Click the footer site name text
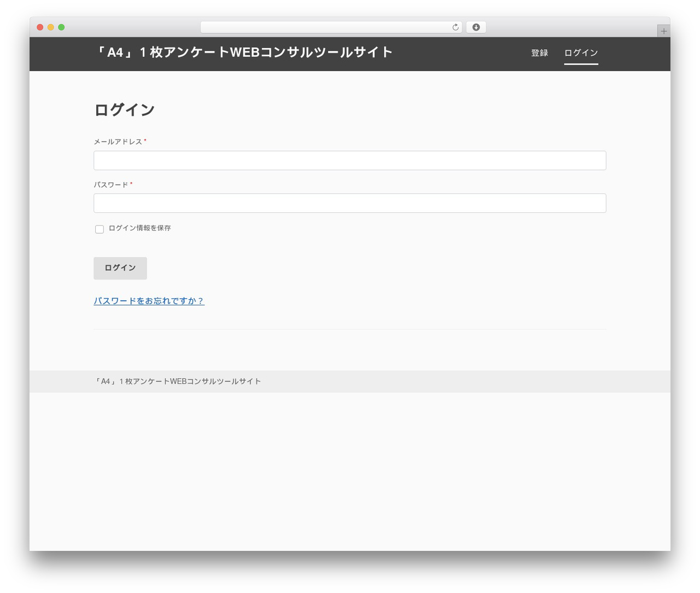 click(x=177, y=381)
